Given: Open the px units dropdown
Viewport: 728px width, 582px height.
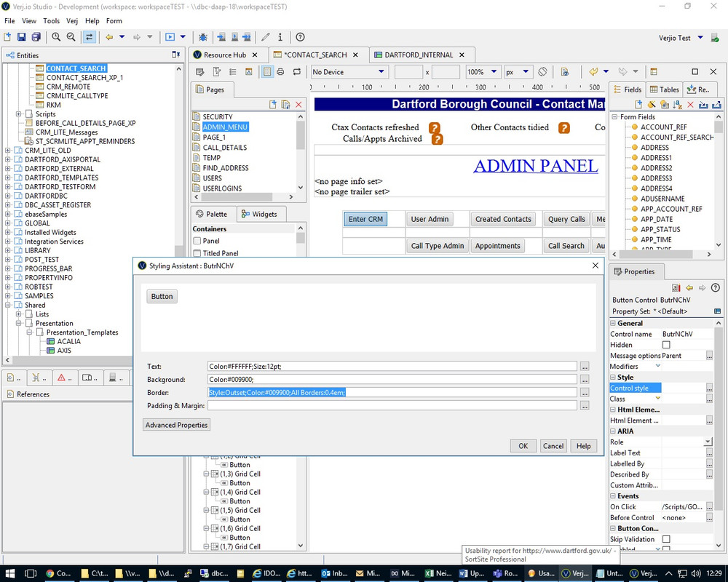Looking at the screenshot, I should (x=526, y=72).
